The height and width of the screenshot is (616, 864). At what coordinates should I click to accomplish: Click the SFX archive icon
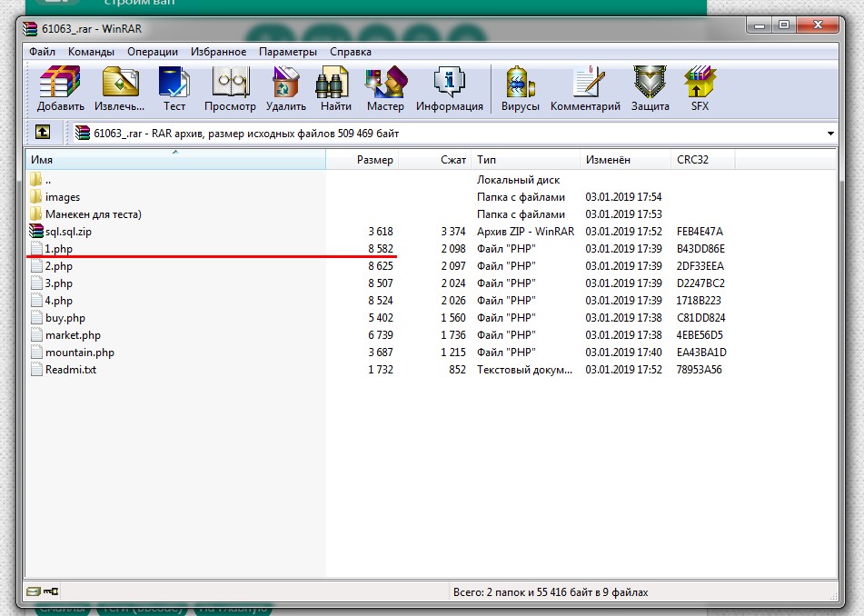(x=700, y=89)
